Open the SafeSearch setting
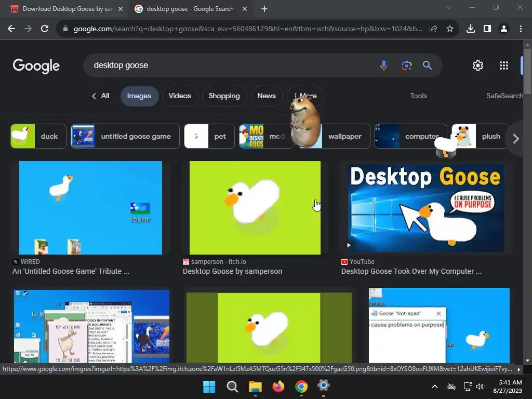532x399 pixels. (504, 96)
